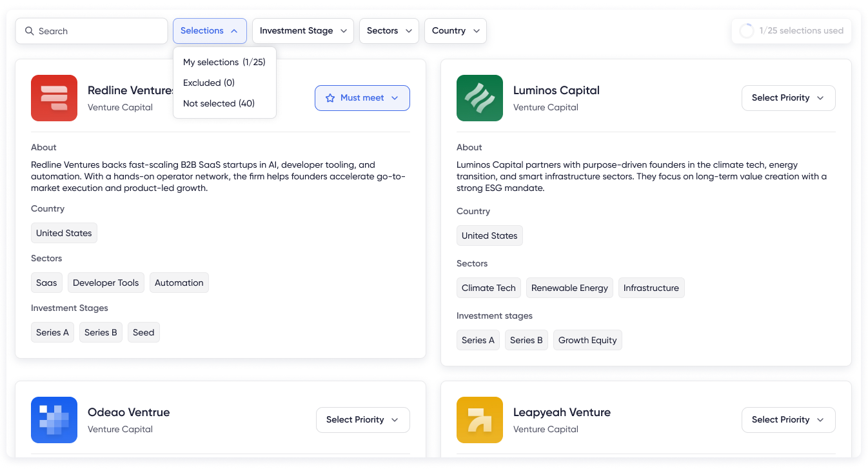Open the Investment Stage dropdown

point(302,30)
